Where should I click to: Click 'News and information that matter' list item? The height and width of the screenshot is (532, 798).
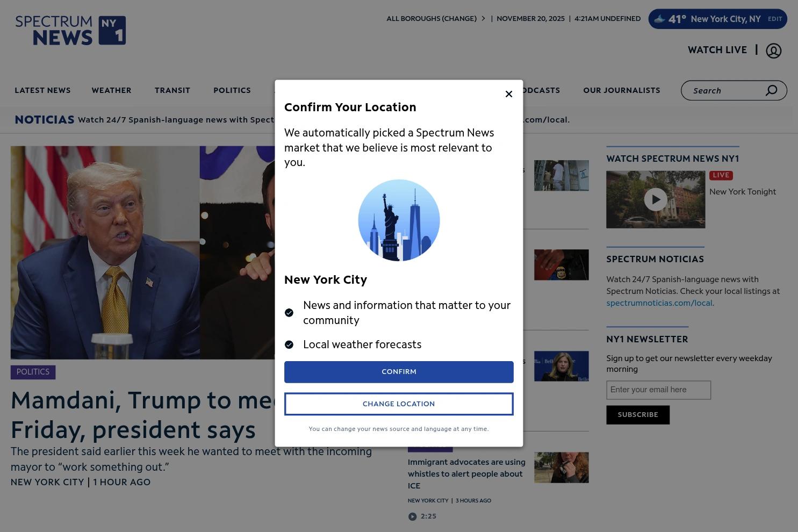[407, 313]
